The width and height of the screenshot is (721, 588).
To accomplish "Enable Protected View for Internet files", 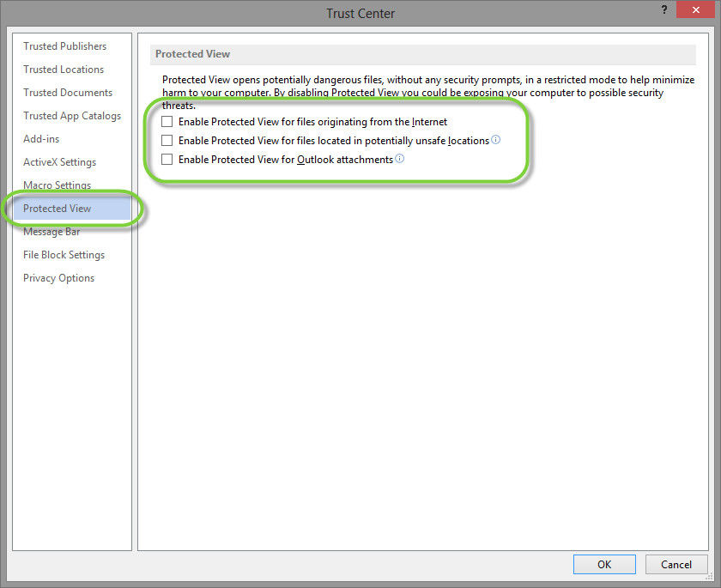I will 167,122.
